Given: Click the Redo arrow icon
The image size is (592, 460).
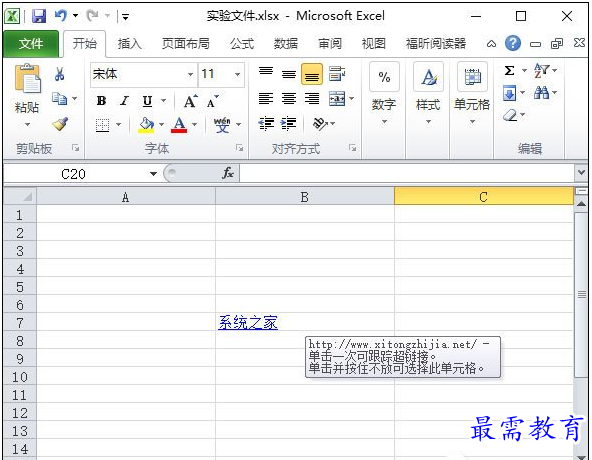Looking at the screenshot, I should [x=92, y=16].
